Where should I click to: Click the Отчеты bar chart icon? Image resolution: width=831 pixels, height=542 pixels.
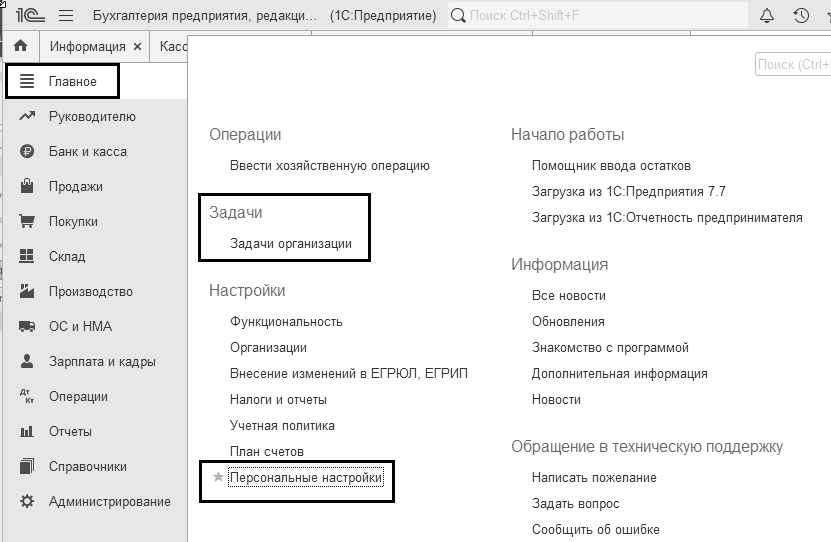pyautogui.click(x=26, y=431)
